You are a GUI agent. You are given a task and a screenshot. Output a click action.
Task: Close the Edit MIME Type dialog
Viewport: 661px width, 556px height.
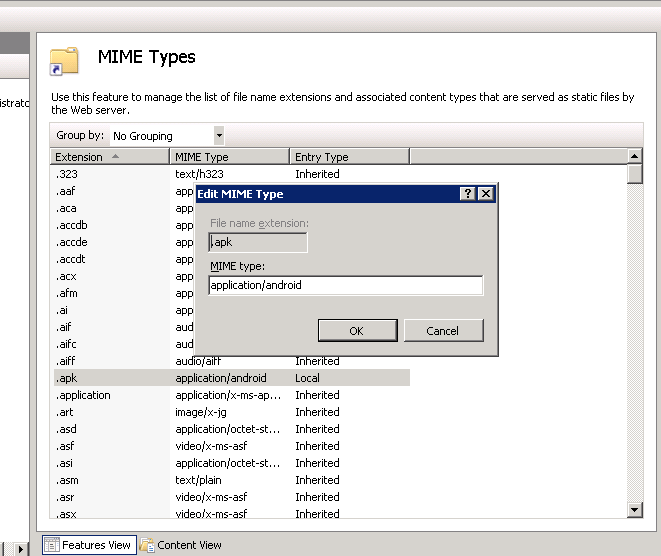click(x=486, y=194)
